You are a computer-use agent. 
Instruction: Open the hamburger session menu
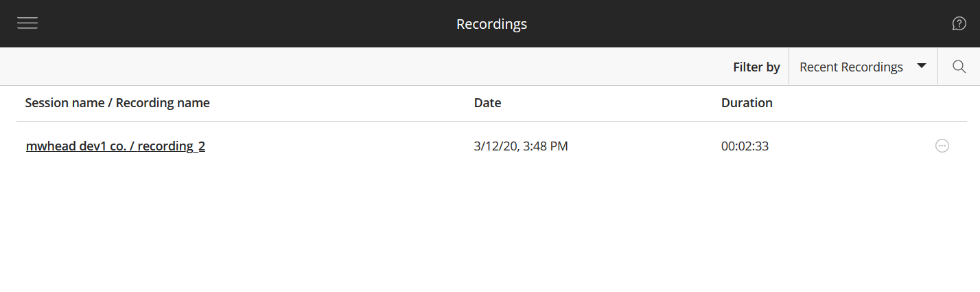coord(27,23)
